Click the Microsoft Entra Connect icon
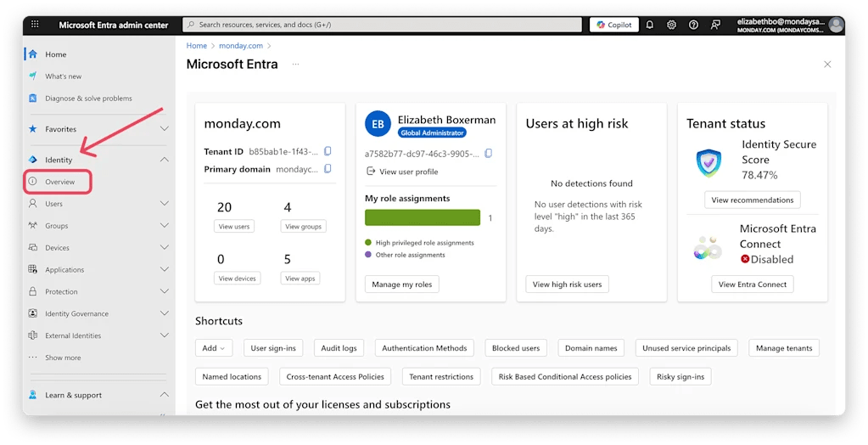868x445 pixels. pyautogui.click(x=708, y=248)
